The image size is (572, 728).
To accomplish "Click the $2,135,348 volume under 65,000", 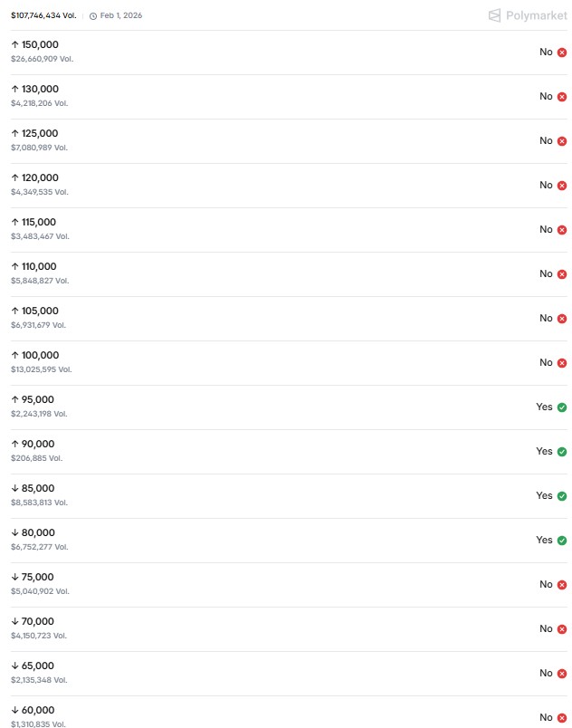I will 38,680.
